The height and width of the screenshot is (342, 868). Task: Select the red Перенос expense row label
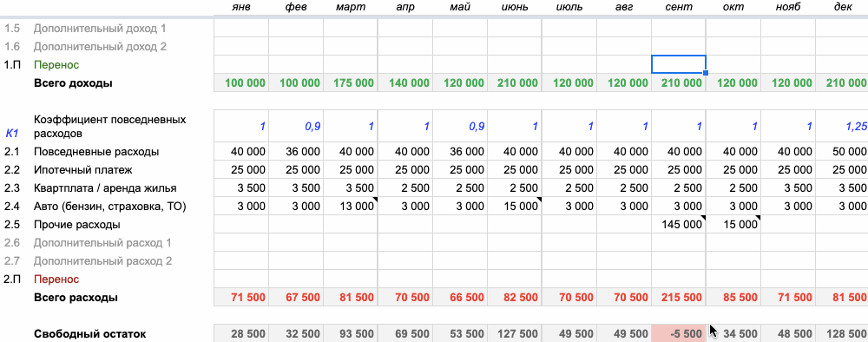tap(56, 279)
